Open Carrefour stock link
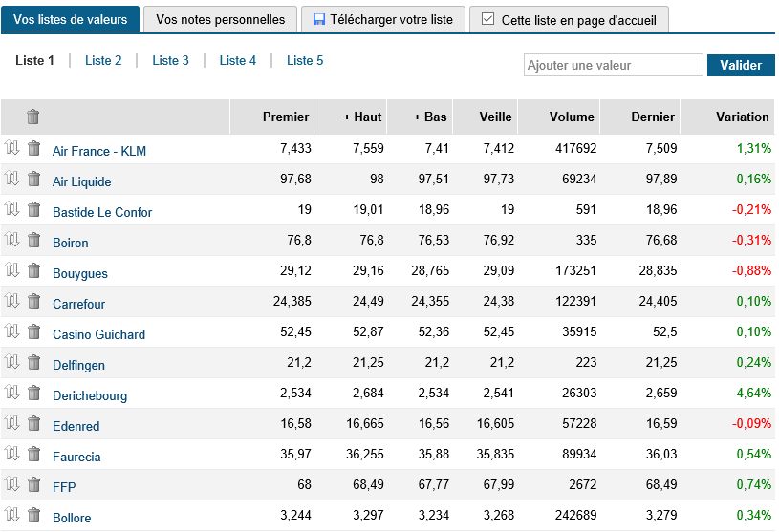779x532 pixels. tap(79, 304)
